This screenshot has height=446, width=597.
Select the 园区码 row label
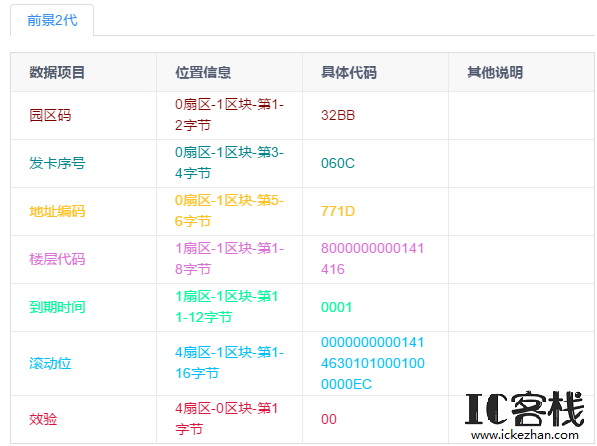coord(50,115)
